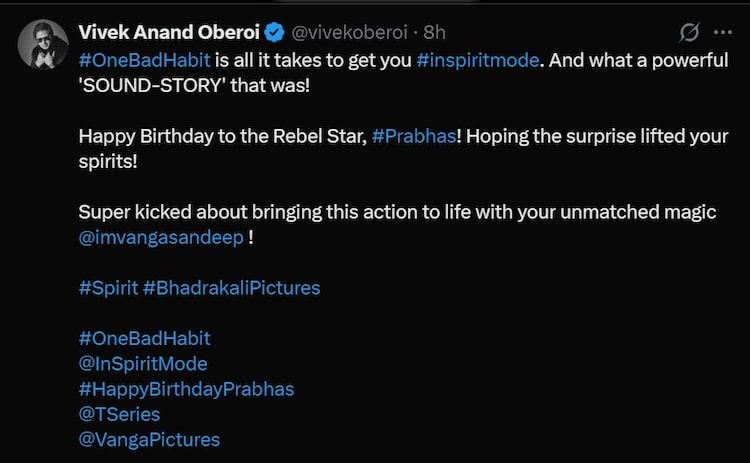Open the #inspiritmode hashtag
The image size is (750, 463).
(478, 59)
